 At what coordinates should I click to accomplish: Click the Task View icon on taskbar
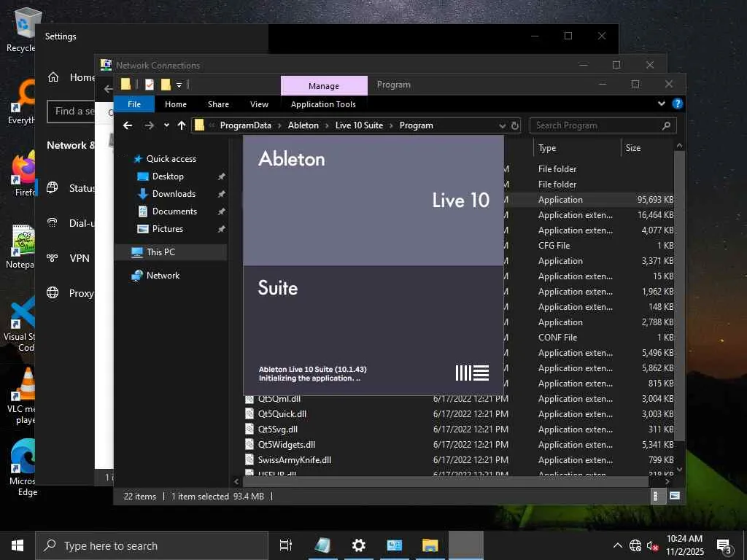[x=286, y=545]
